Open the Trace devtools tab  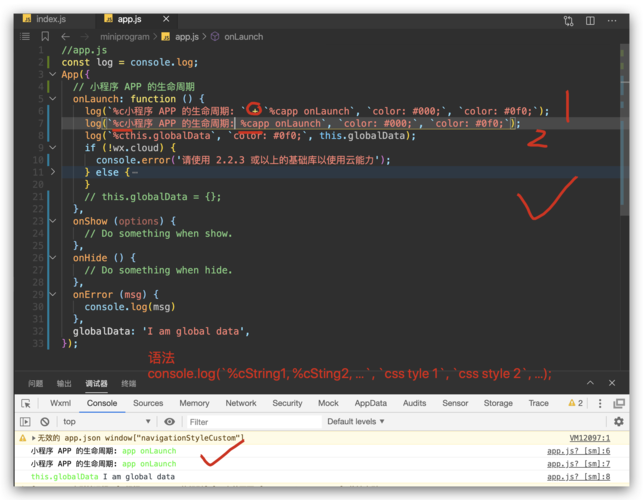tap(538, 403)
